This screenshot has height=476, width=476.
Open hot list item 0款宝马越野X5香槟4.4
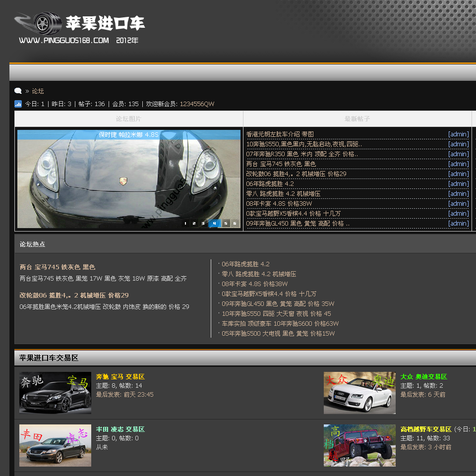pyautogui.click(x=269, y=294)
